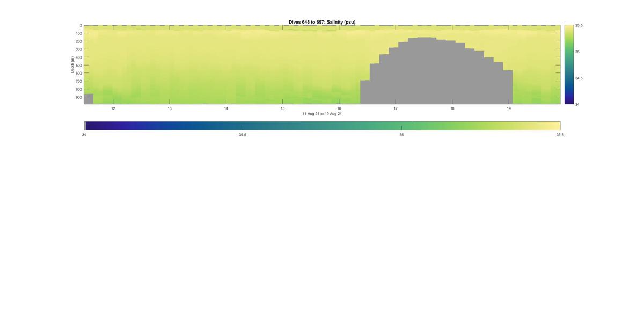The height and width of the screenshot is (334, 644).
Task: Click depth tick label "200"
Action: tap(79, 41)
